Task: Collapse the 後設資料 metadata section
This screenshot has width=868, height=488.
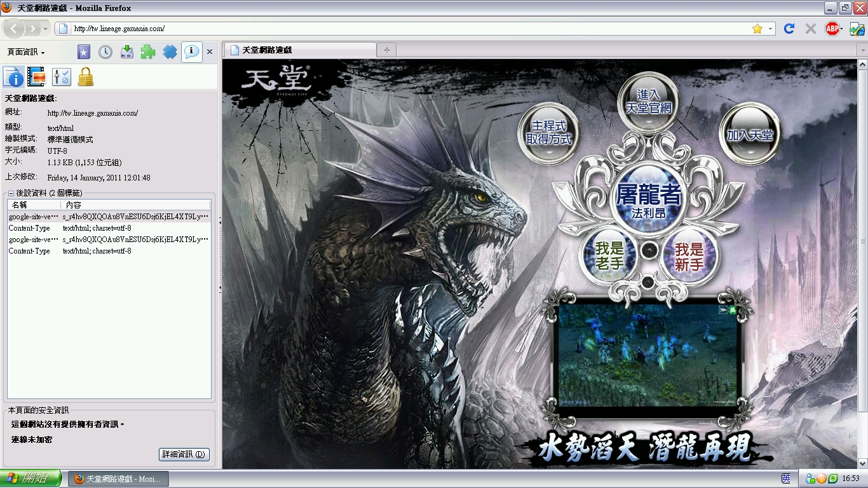Action: click(x=11, y=193)
